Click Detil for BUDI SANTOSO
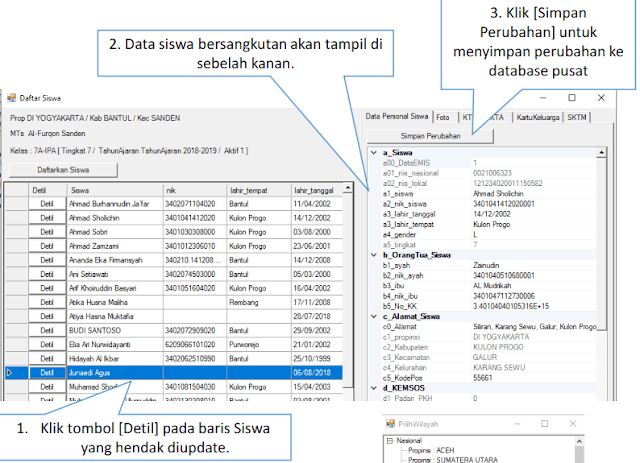The image size is (640, 463). 47,331
